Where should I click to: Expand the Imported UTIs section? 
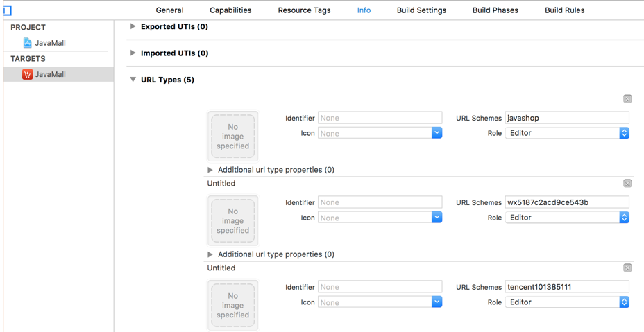(133, 53)
